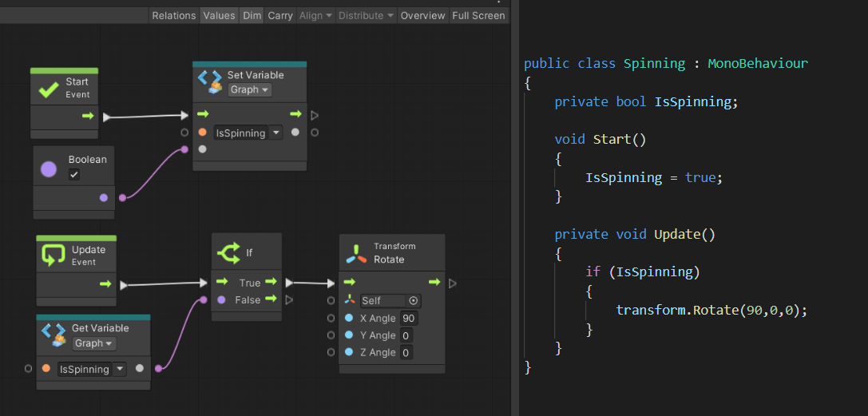Open the IsSpinning dropdown in Get Variable
The image size is (868, 416).
pos(91,369)
